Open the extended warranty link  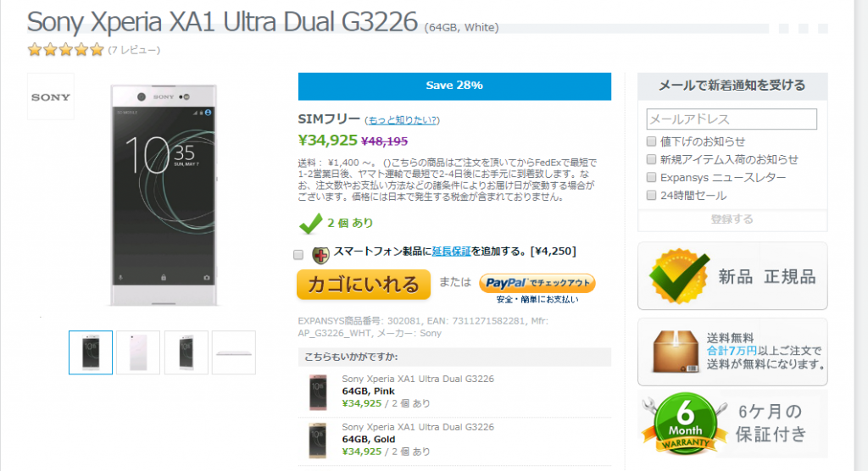point(451,252)
